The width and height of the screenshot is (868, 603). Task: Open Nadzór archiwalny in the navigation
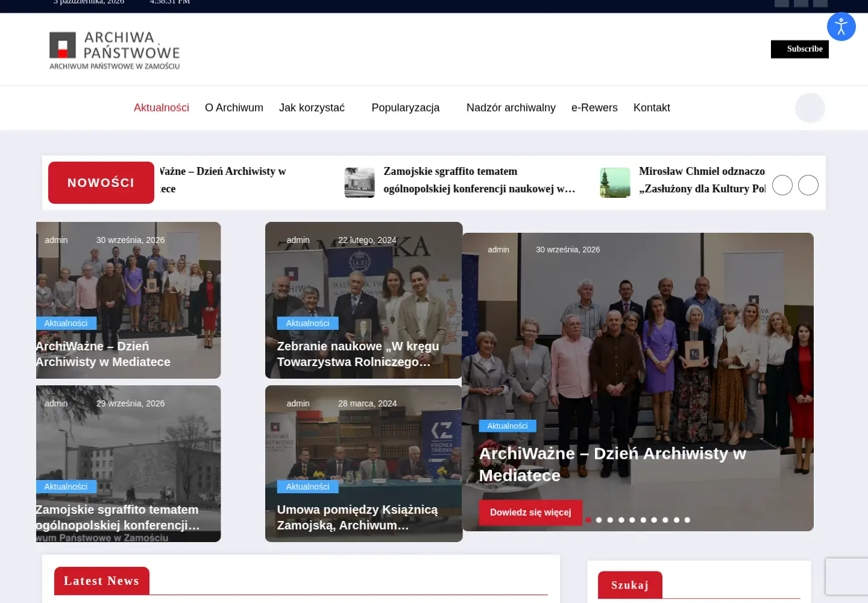[x=511, y=107]
